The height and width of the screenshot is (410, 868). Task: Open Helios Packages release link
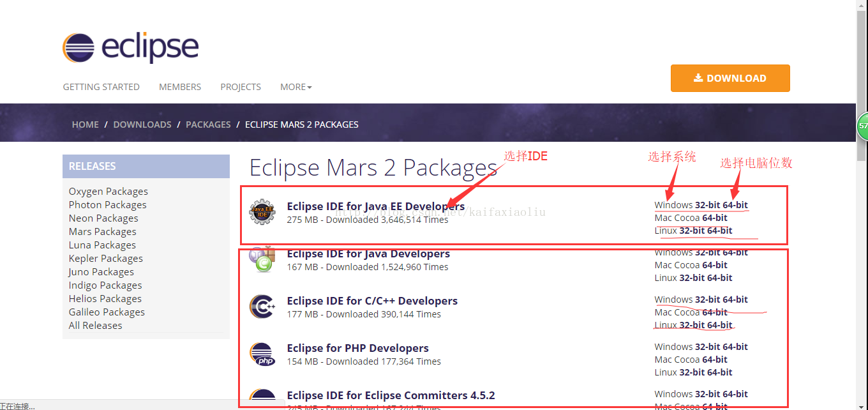(105, 299)
